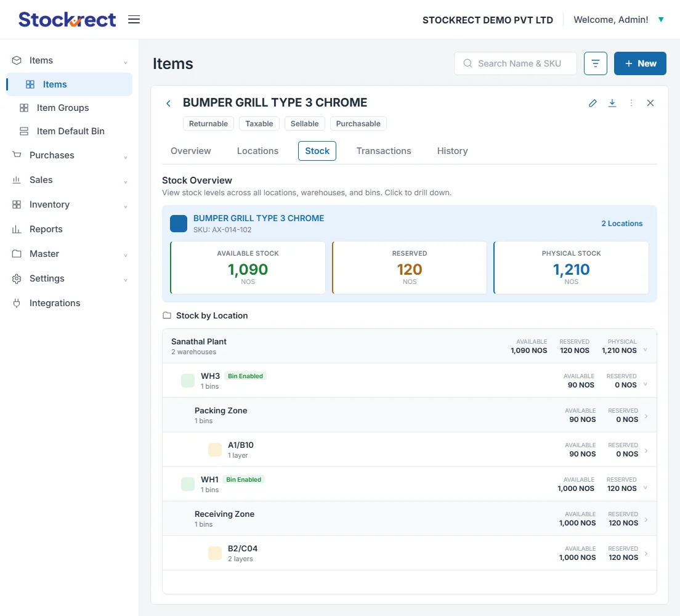Click the blue item thumbnail square
680x616 pixels.
[179, 224]
